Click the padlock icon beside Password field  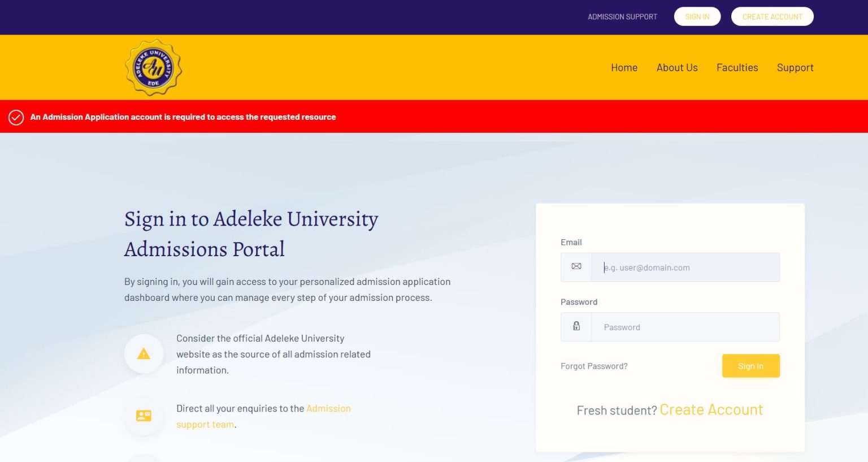point(576,326)
